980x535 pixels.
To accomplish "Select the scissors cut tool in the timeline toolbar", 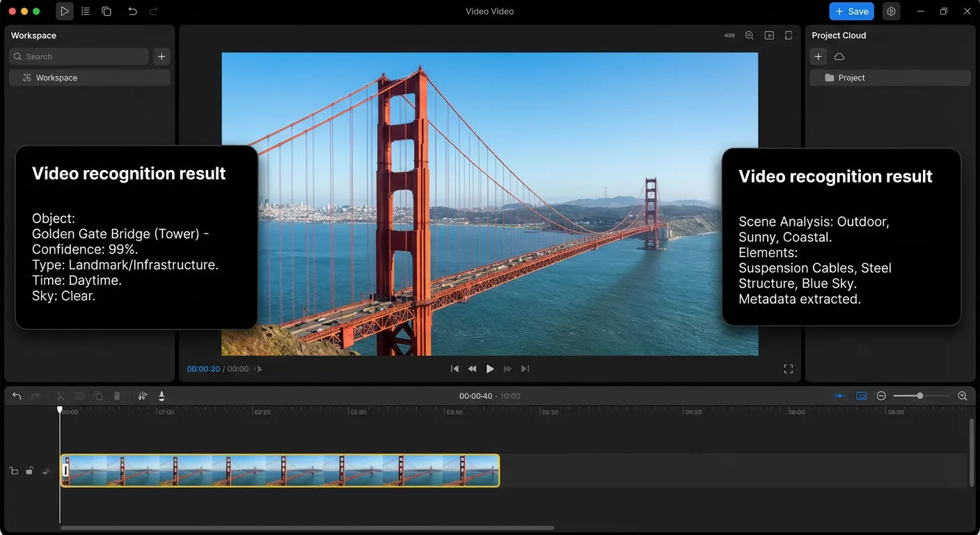I will tap(61, 396).
